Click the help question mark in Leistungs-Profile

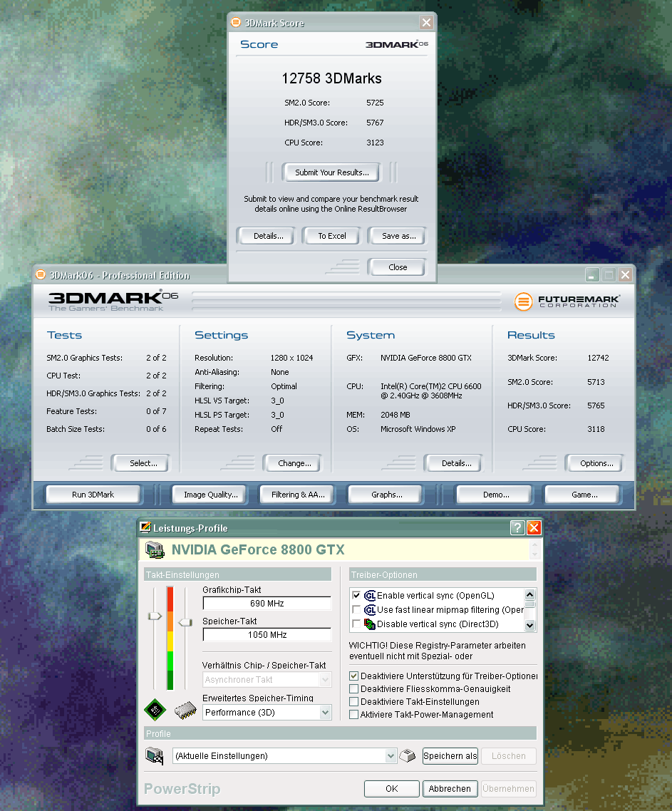[517, 527]
